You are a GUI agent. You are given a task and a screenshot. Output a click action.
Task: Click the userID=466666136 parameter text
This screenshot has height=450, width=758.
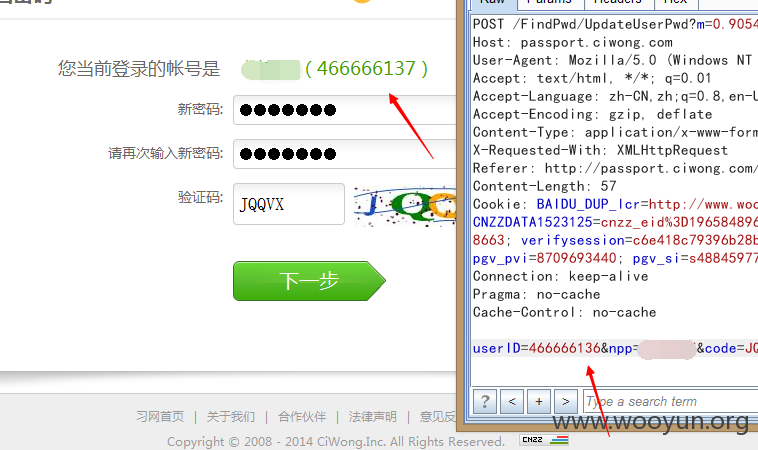537,348
